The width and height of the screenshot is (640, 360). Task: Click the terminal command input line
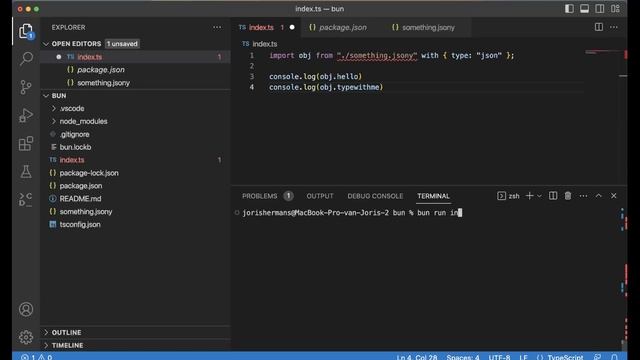click(352, 213)
